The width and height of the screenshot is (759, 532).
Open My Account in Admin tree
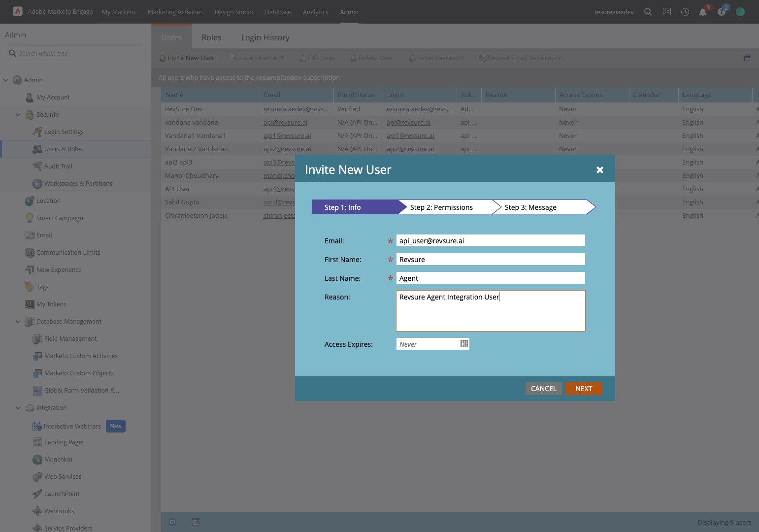[53, 98]
